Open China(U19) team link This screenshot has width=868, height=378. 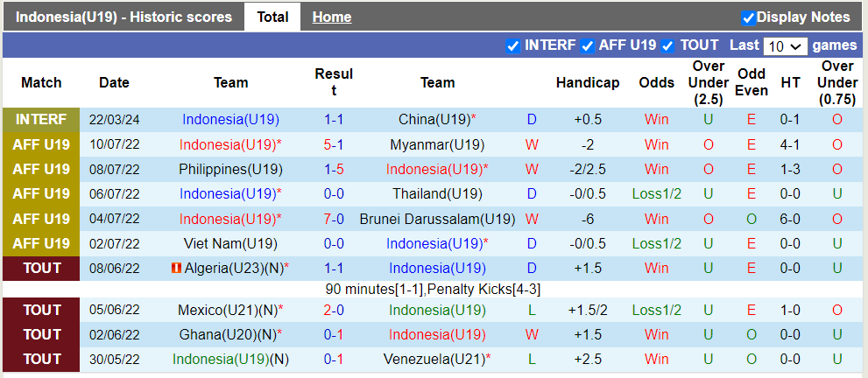pos(434,120)
